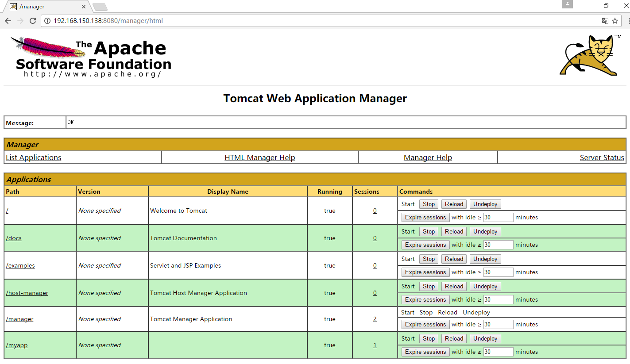The width and height of the screenshot is (630, 364).
Task: Reload the /host-manager application
Action: [x=454, y=286]
